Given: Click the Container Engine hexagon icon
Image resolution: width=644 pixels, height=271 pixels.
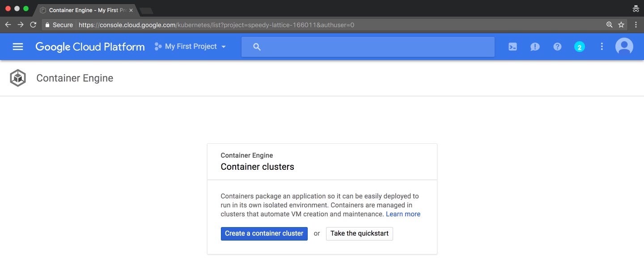Looking at the screenshot, I should (18, 78).
